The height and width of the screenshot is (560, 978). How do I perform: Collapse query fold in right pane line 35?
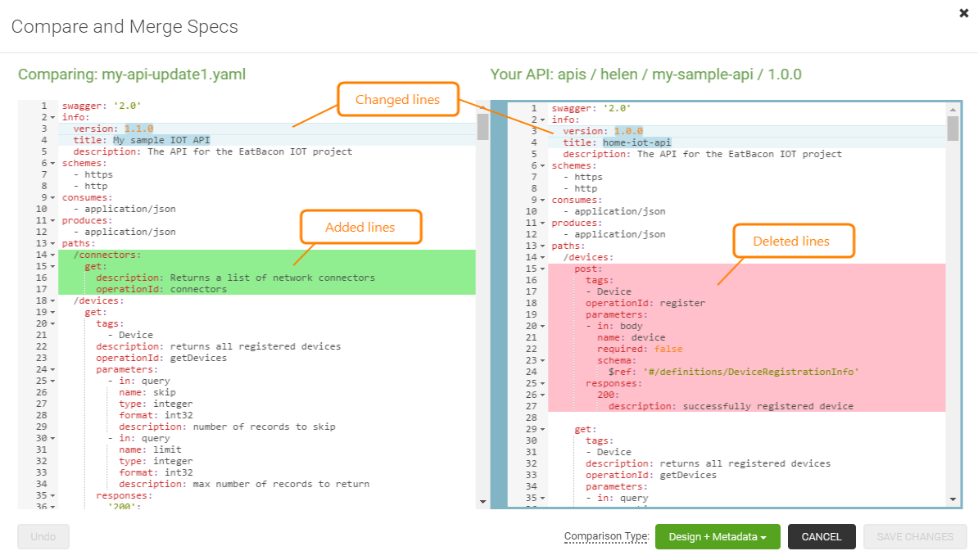tap(542, 499)
